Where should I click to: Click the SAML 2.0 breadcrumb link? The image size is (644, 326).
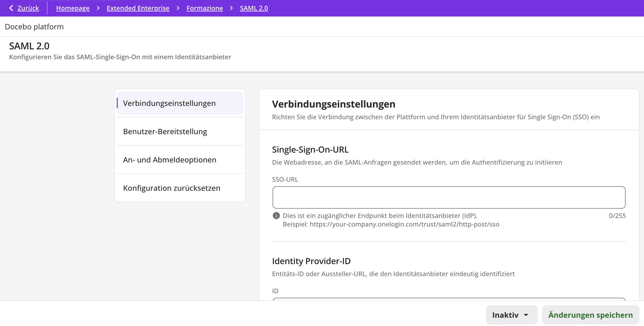point(254,8)
